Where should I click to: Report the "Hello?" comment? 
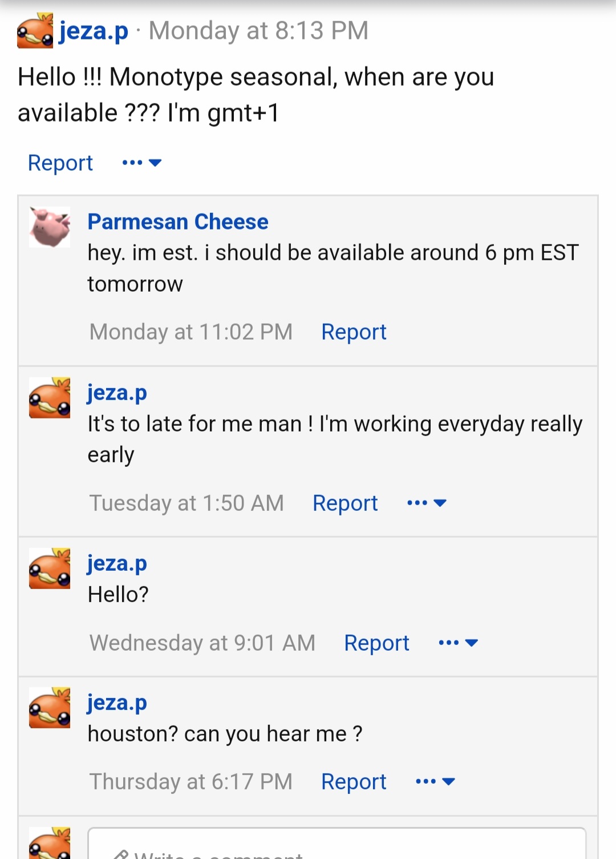tap(376, 643)
